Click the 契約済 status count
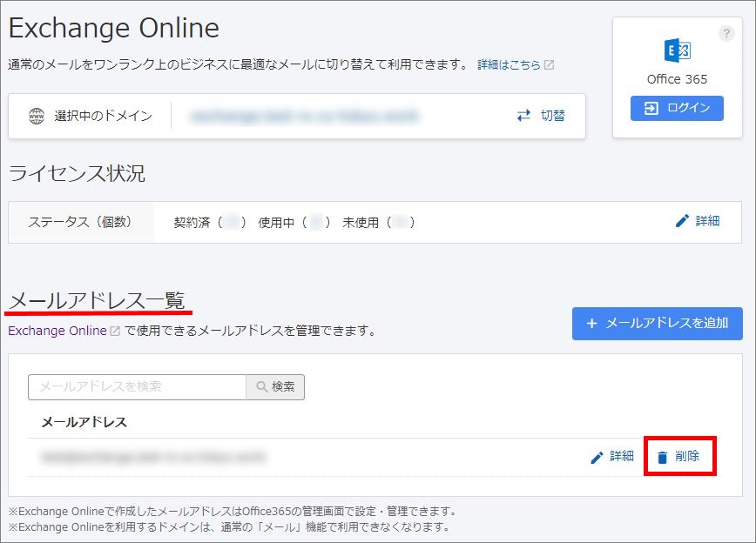Viewport: 756px width, 543px height. pyautogui.click(x=210, y=222)
